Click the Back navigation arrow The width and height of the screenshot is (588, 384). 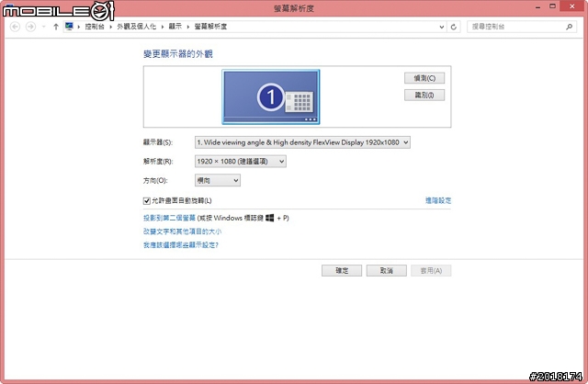15,27
